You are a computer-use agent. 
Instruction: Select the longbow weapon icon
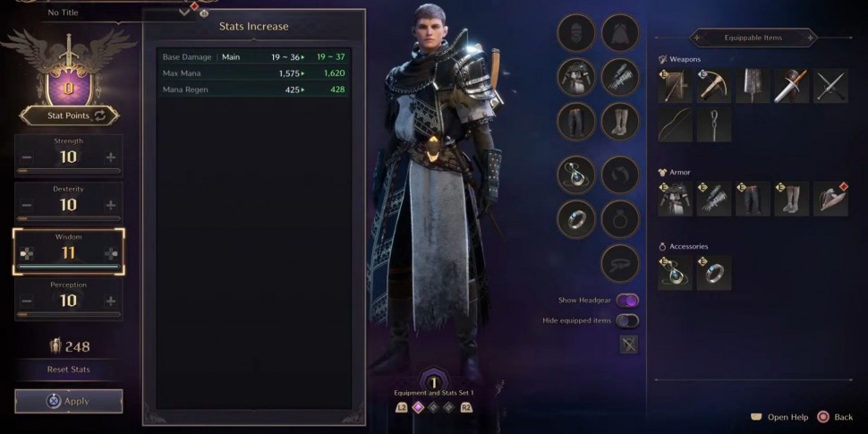click(676, 124)
